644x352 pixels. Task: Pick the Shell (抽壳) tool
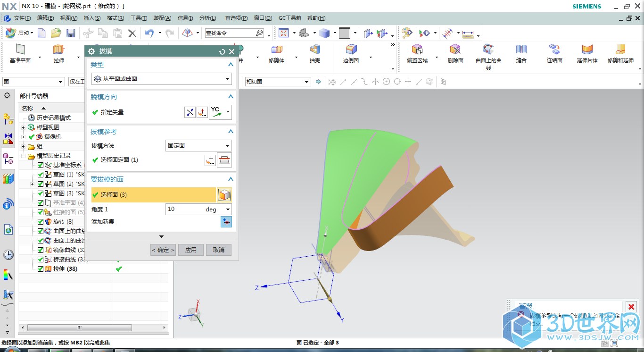[315, 53]
